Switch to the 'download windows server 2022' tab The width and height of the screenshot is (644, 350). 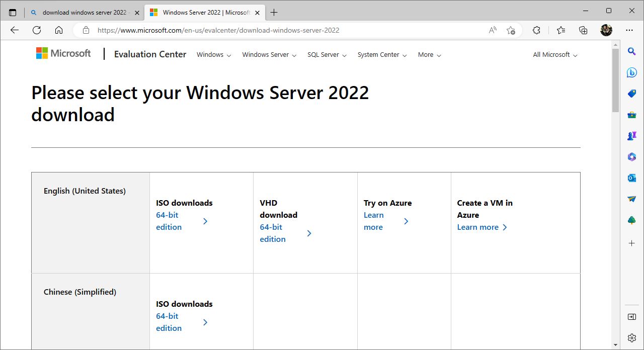pyautogui.click(x=83, y=13)
